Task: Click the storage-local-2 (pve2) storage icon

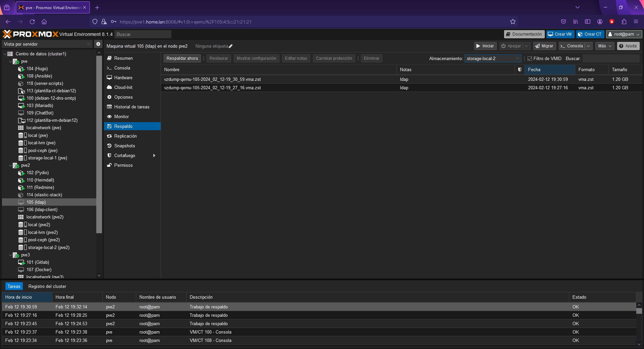Action: coord(22,248)
